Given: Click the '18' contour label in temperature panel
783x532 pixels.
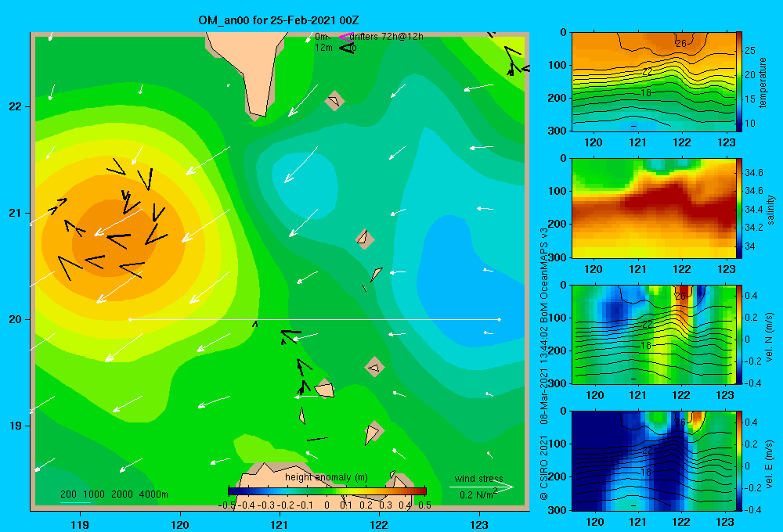Looking at the screenshot, I should click(x=646, y=93).
